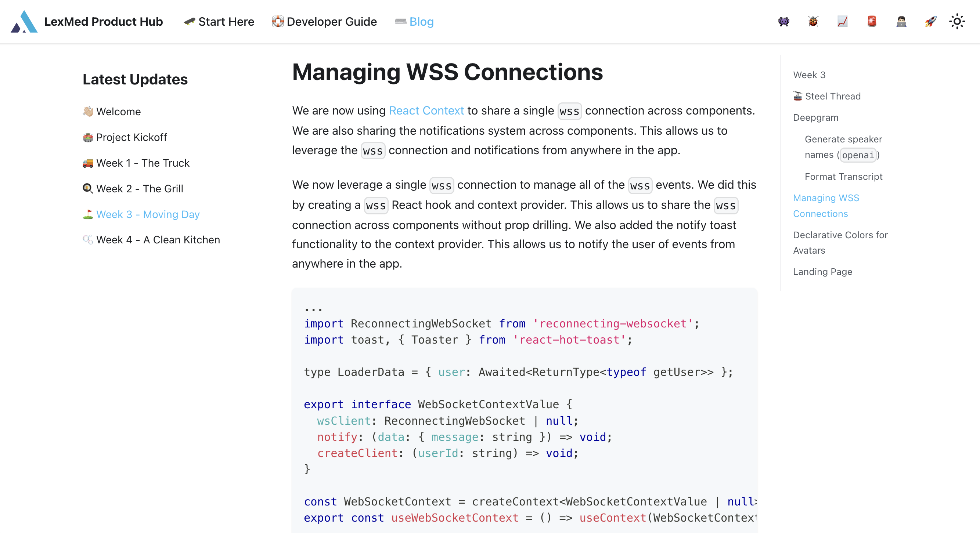980x533 pixels.
Task: Click the React Context hyperlink
Action: (x=426, y=110)
